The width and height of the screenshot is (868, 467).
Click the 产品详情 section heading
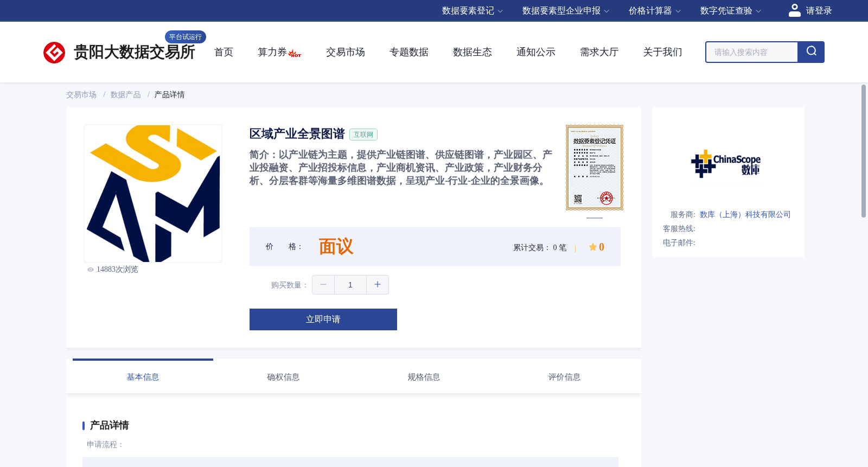pyautogui.click(x=109, y=425)
